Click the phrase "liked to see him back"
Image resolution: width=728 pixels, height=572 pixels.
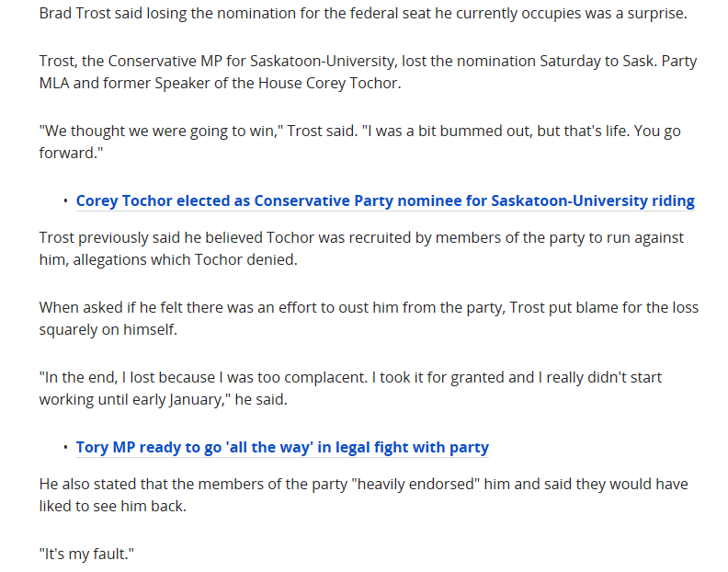(112, 506)
